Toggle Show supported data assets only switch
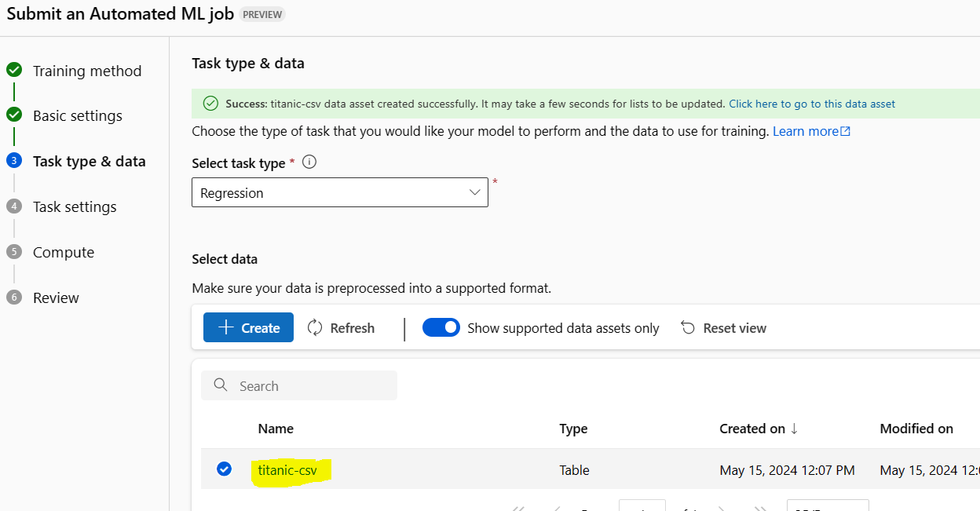Image resolution: width=980 pixels, height=511 pixels. point(441,328)
